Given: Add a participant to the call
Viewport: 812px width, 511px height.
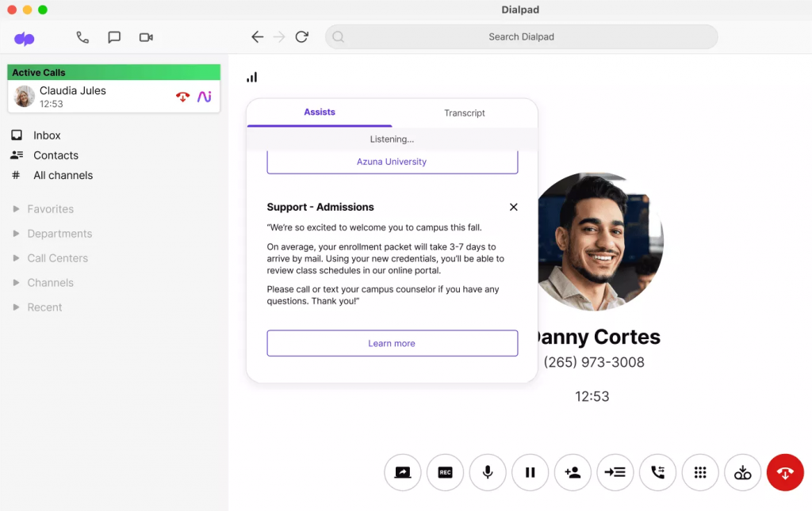Looking at the screenshot, I should pos(573,473).
